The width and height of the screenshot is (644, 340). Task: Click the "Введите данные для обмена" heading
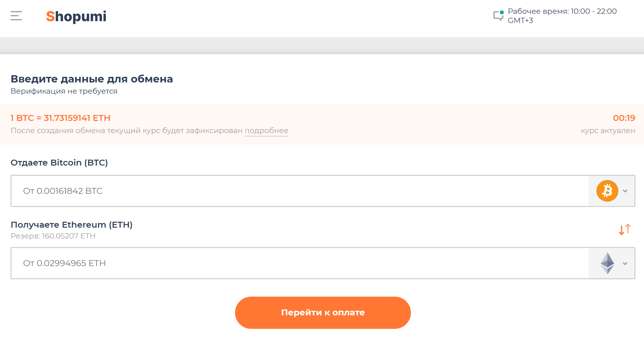pyautogui.click(x=92, y=79)
